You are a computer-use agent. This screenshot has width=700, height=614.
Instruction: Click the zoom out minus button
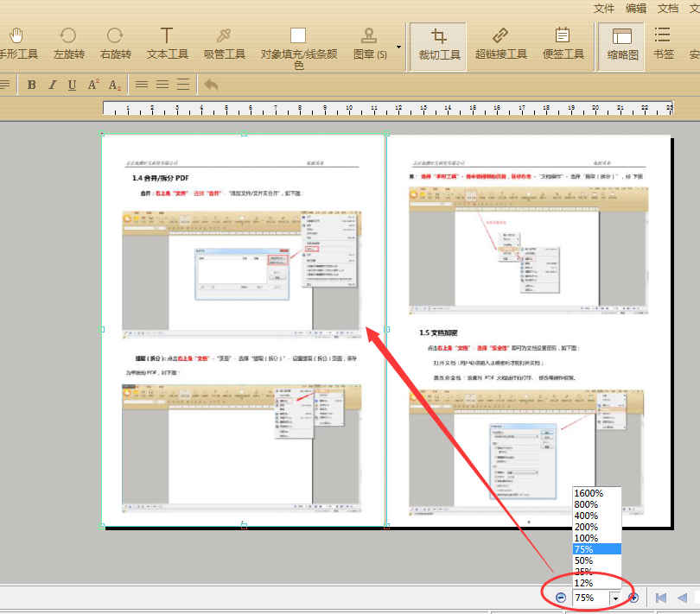click(x=561, y=598)
